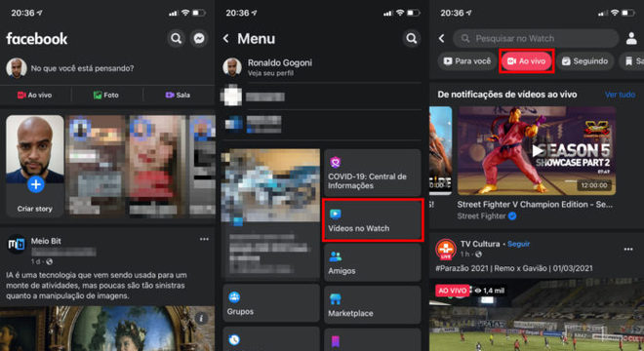Viewport: 644px width, 351px height.
Task: Open Vídeos no Watch menu tile
Action: tap(373, 220)
